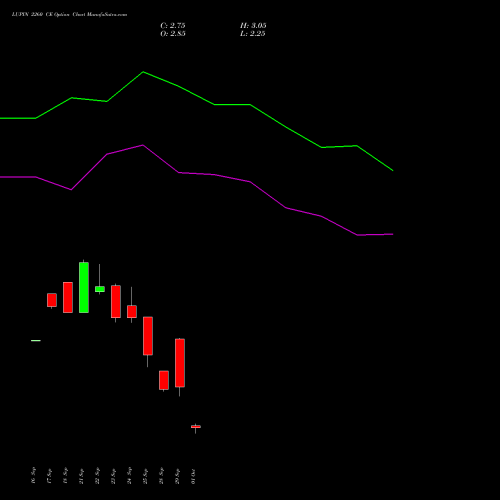Viewport: 500px width, 500px height.
Task: Click the open value 'O: 2.85'
Action: click(x=173, y=34)
